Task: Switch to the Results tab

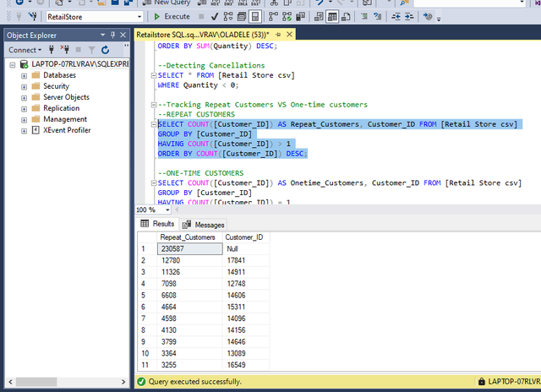Action: (x=157, y=224)
